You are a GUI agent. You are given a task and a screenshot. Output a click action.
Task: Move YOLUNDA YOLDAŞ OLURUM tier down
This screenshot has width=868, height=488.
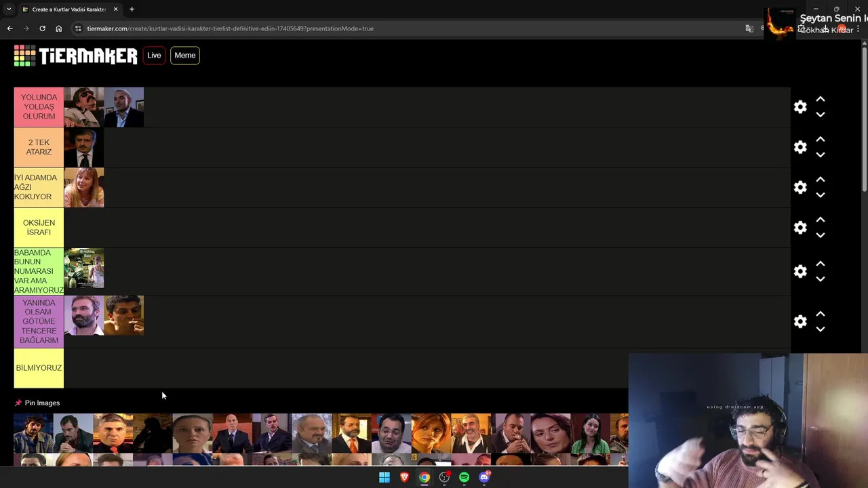(821, 115)
